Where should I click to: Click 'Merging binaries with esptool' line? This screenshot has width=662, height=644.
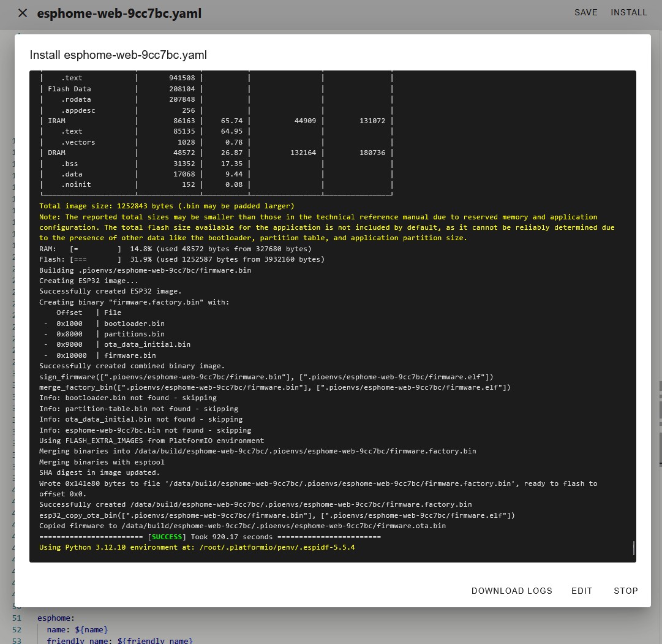point(102,462)
